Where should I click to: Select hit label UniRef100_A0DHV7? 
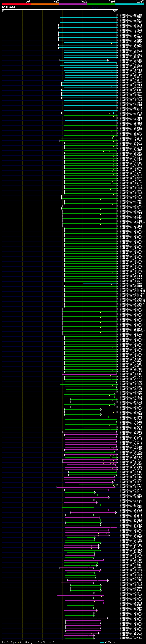(131, 490)
